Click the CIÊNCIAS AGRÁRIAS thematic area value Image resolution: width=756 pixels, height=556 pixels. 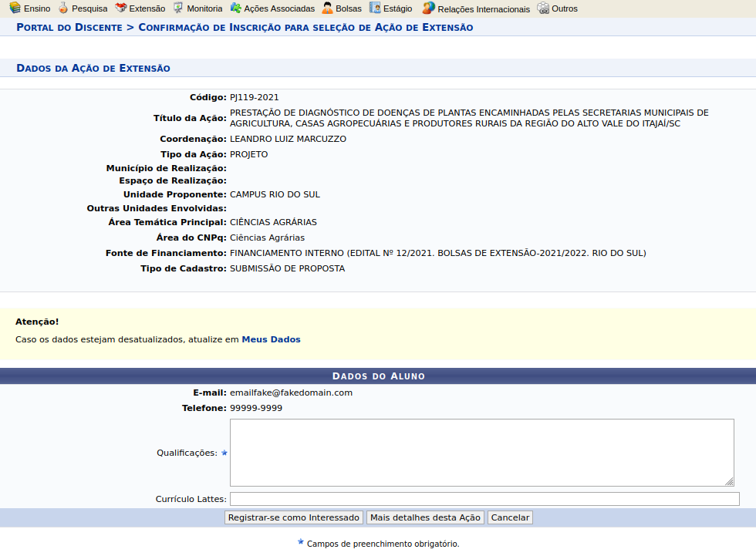click(273, 222)
